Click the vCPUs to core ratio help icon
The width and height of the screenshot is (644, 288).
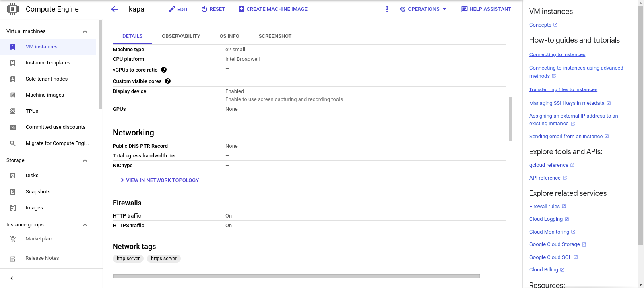click(x=164, y=70)
